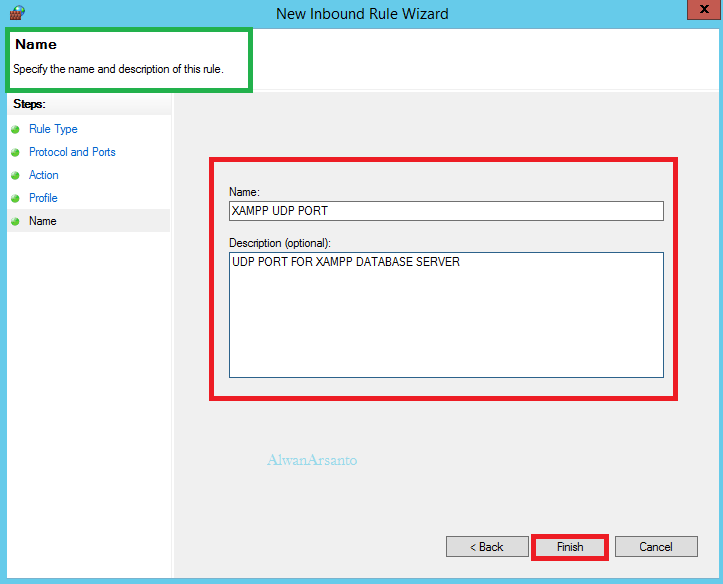This screenshot has height=584, width=723.
Task: Click the green bullet beside the Name step
Action: pos(15,222)
